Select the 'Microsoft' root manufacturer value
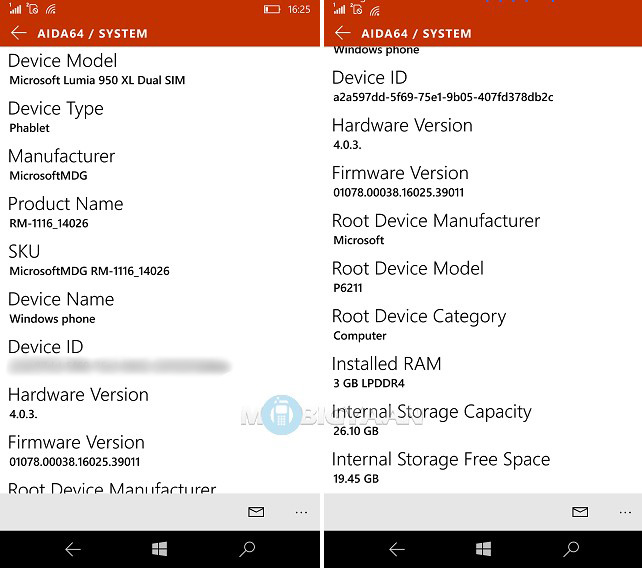 click(x=359, y=240)
